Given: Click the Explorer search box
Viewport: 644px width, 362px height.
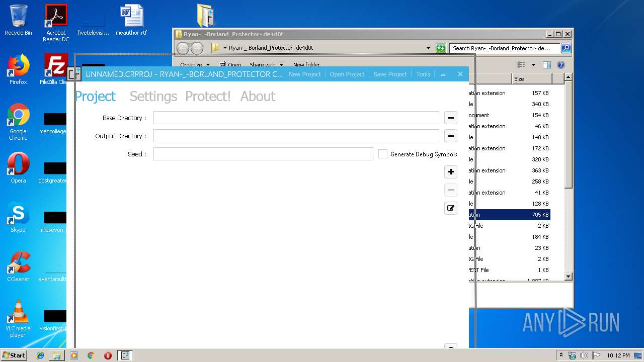Looking at the screenshot, I should (x=505, y=48).
